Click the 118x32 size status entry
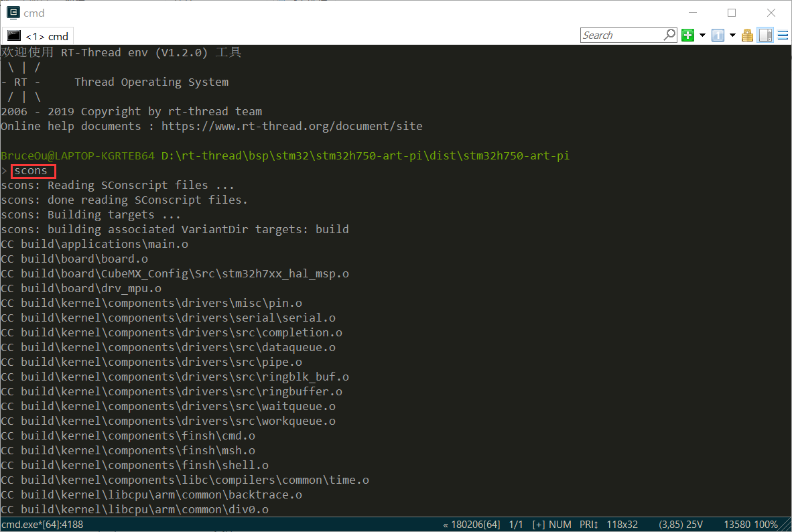 pyautogui.click(x=622, y=525)
